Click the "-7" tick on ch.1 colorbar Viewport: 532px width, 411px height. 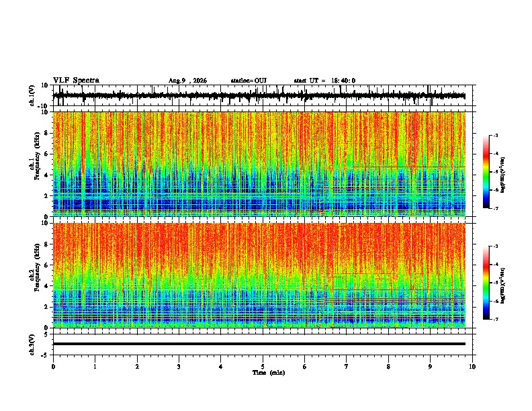(x=496, y=208)
